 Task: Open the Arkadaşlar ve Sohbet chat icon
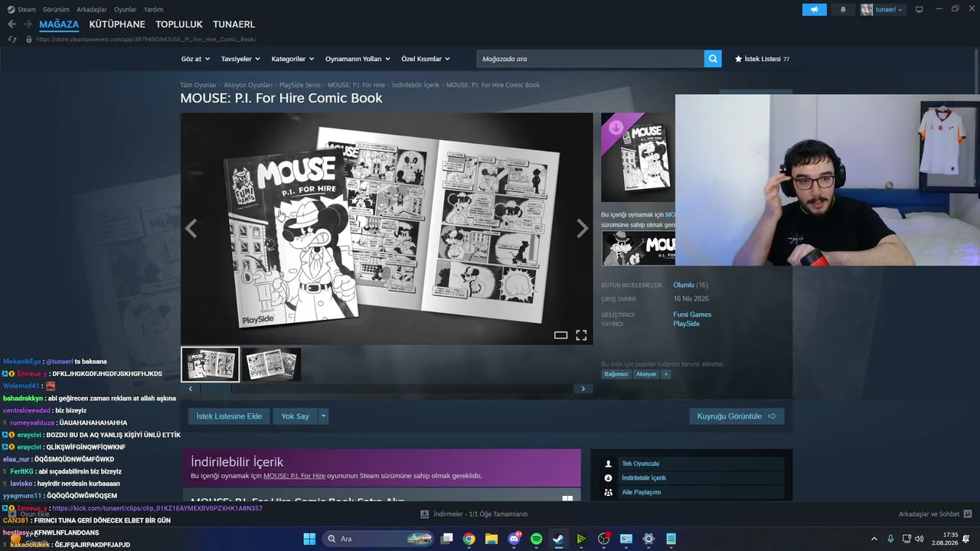968,514
